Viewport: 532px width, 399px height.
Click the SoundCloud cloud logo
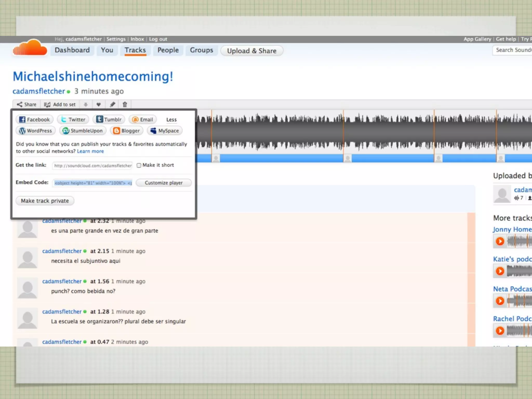click(30, 48)
